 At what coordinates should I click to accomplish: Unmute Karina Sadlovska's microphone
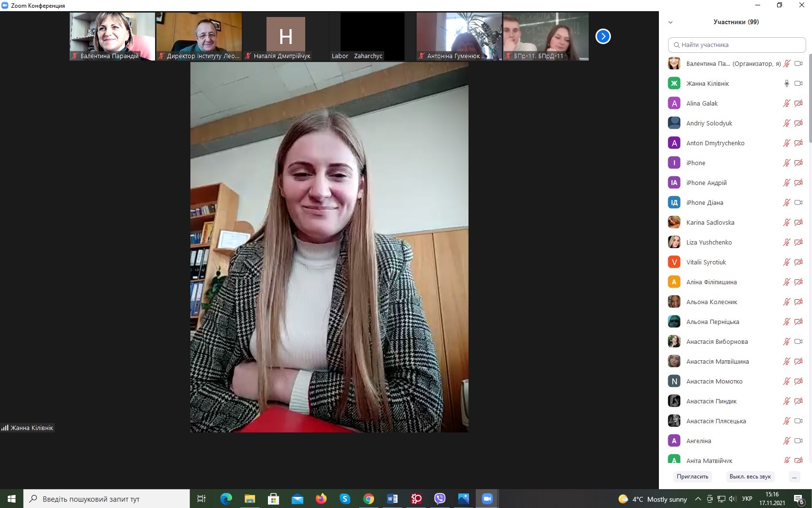pyautogui.click(x=786, y=222)
